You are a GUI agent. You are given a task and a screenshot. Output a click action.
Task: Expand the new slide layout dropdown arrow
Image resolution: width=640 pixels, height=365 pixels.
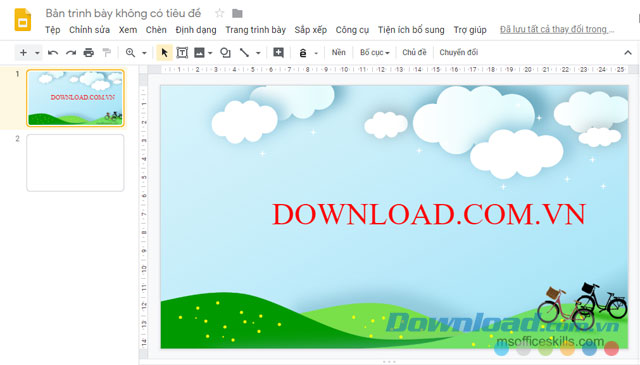coord(37,53)
